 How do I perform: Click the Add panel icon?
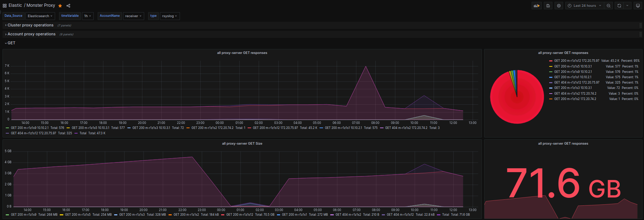point(536,6)
